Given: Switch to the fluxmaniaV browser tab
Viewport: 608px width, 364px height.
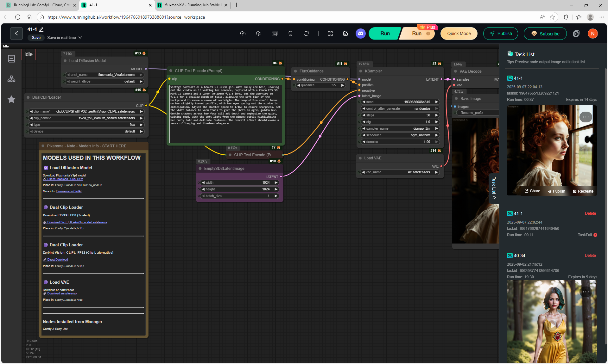Looking at the screenshot, I should click(192, 5).
